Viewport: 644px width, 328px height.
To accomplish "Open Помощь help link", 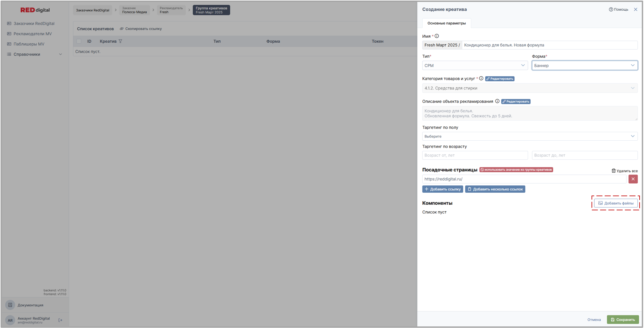I will tap(618, 9).
